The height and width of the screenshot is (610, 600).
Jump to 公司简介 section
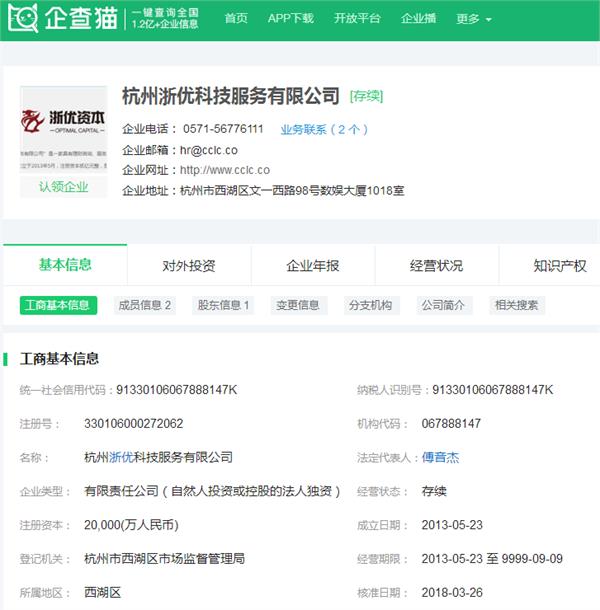point(444,305)
